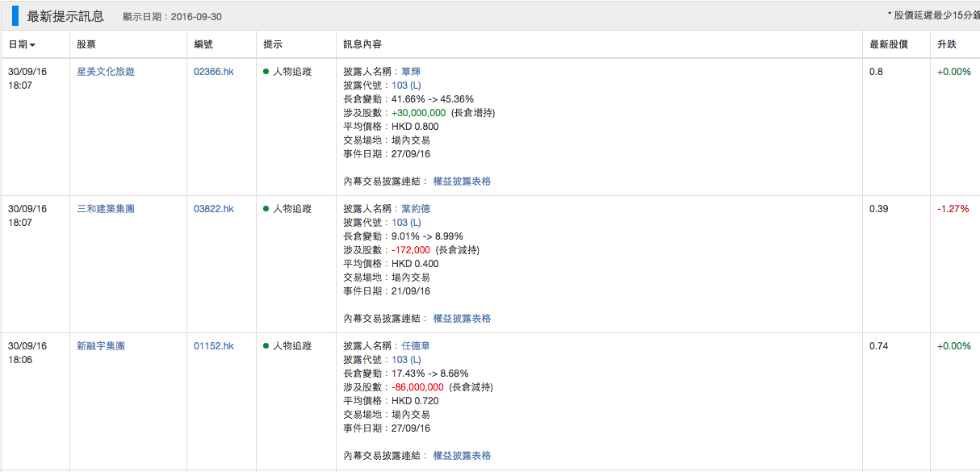Image resolution: width=980 pixels, height=472 pixels.
Task: Open stock code 01152.hk
Action: click(214, 346)
